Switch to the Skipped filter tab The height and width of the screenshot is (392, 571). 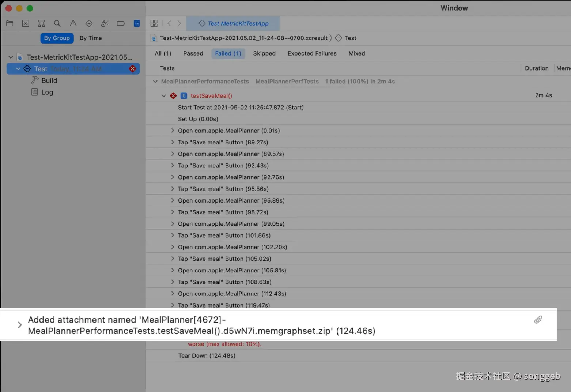click(x=264, y=53)
